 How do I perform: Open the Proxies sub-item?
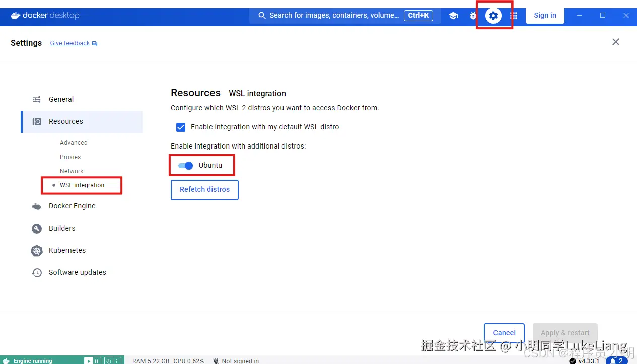pyautogui.click(x=70, y=157)
